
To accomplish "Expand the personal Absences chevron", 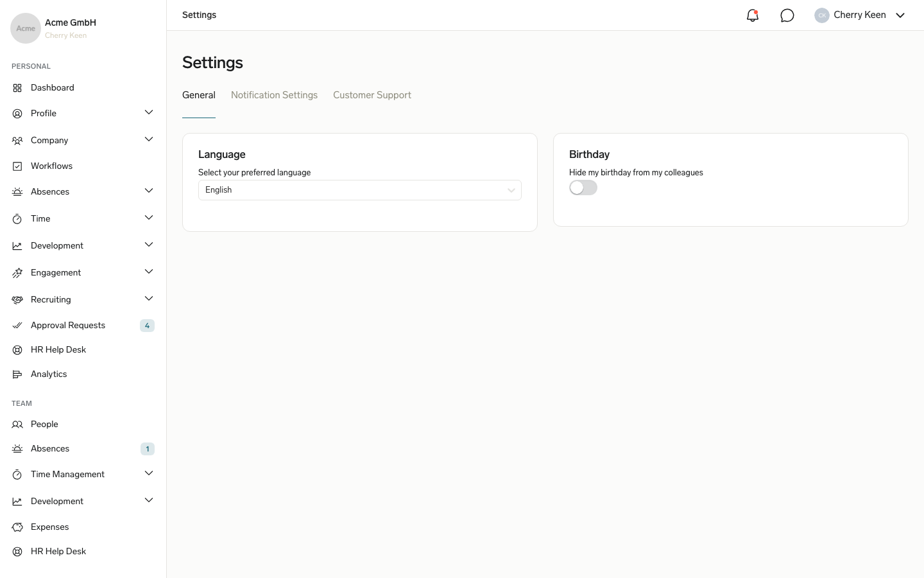I will point(149,191).
